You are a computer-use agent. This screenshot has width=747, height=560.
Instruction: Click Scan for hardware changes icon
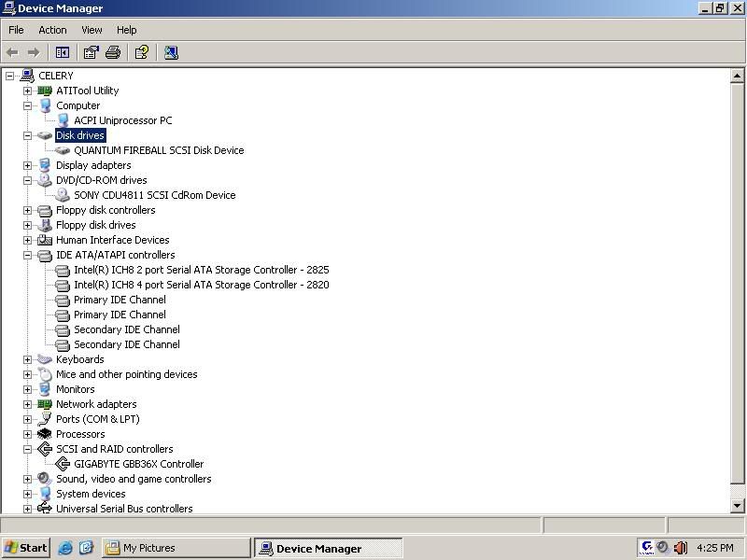[x=171, y=52]
